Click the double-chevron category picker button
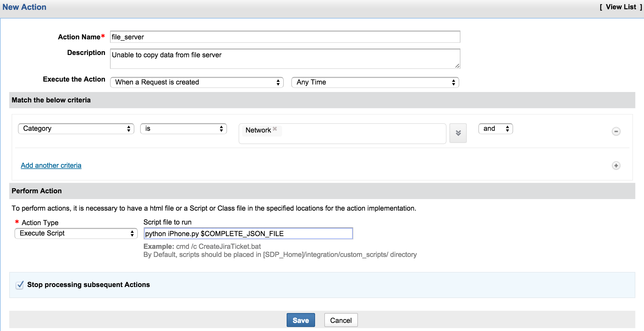The width and height of the screenshot is (644, 331). [458, 133]
